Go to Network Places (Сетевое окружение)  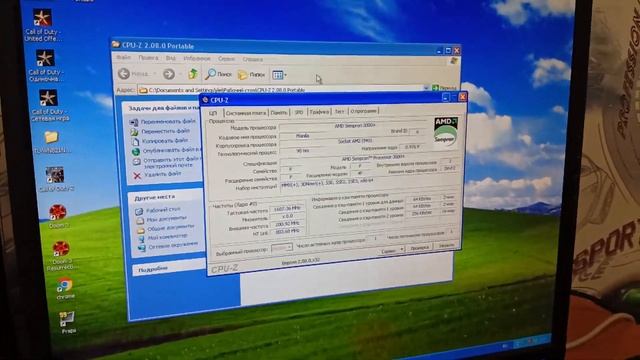pyautogui.click(x=172, y=244)
